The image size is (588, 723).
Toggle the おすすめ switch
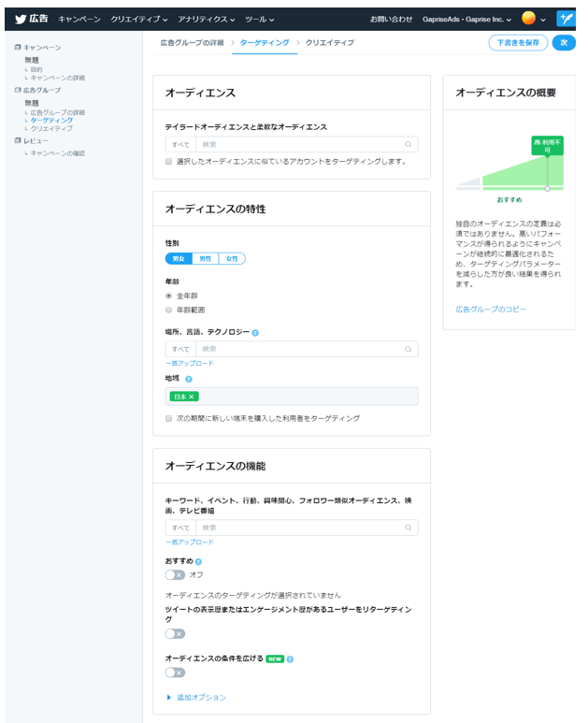175,574
